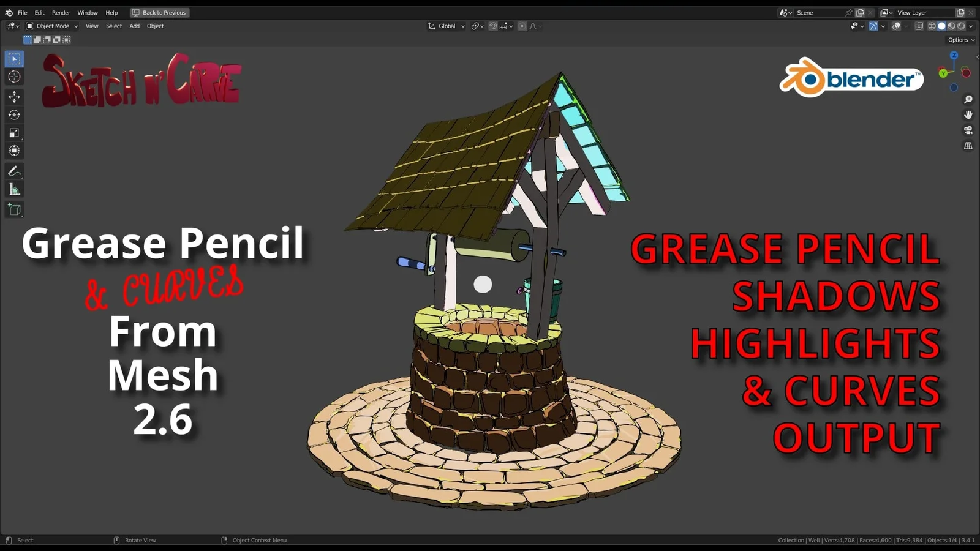Expand the viewport Options dropdown

(959, 39)
